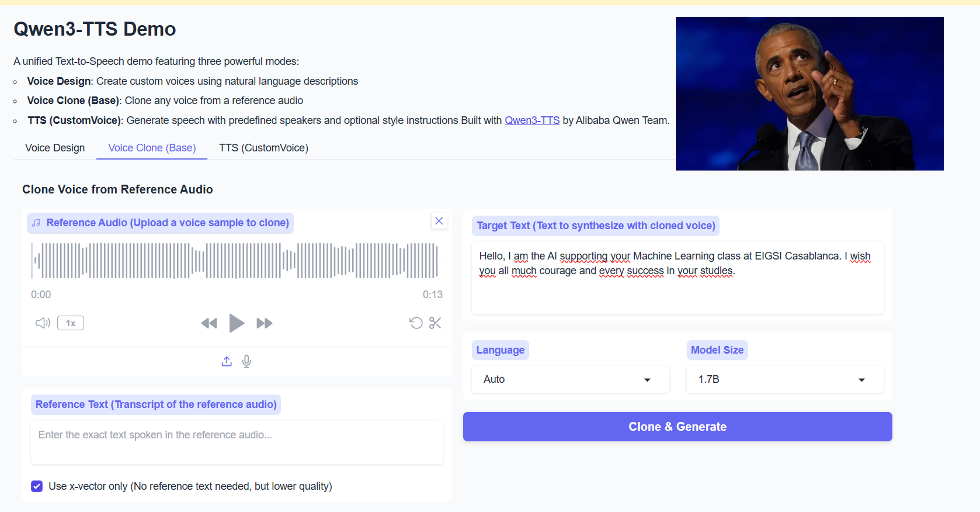This screenshot has width=980, height=512.
Task: Mute the audio volume speaker icon
Action: (x=43, y=323)
